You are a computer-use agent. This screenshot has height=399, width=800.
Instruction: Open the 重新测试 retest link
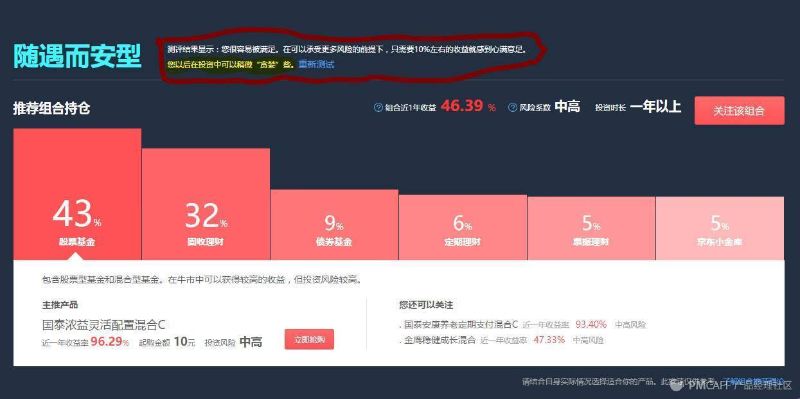tap(316, 65)
